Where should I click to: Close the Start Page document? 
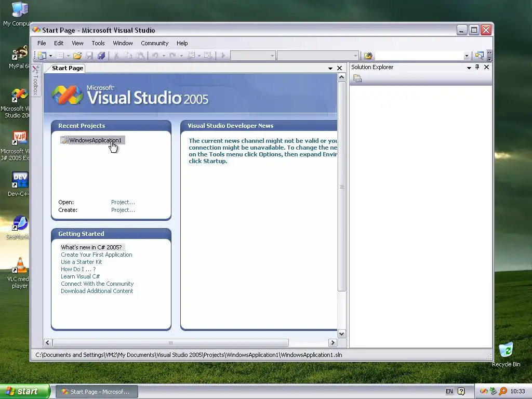[x=339, y=68]
